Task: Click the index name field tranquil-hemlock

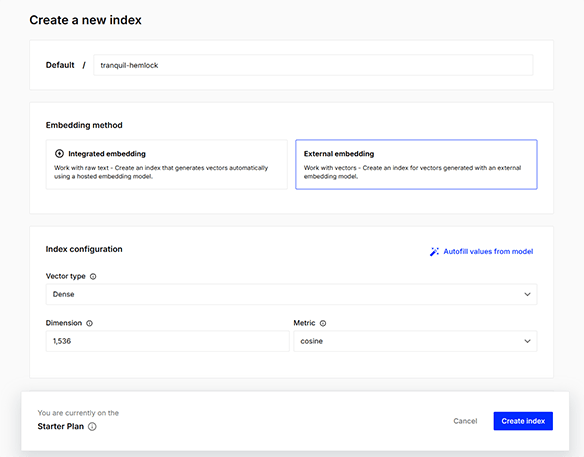Action: click(x=313, y=65)
